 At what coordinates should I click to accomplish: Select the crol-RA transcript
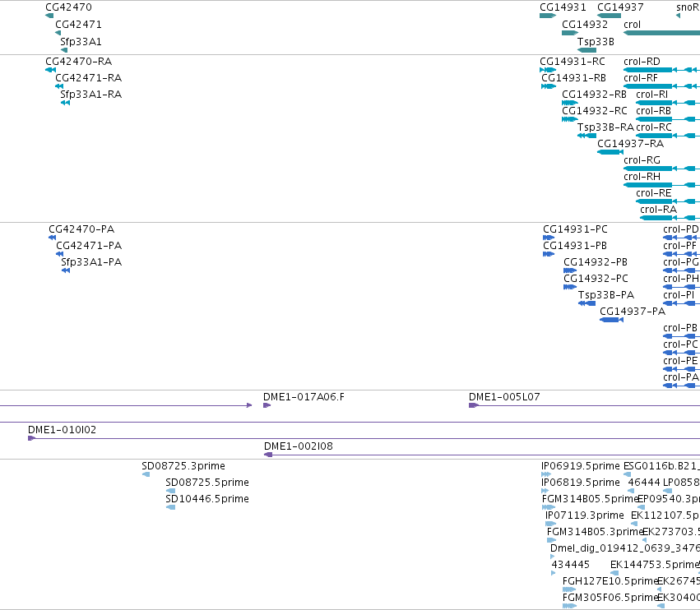pyautogui.click(x=659, y=210)
